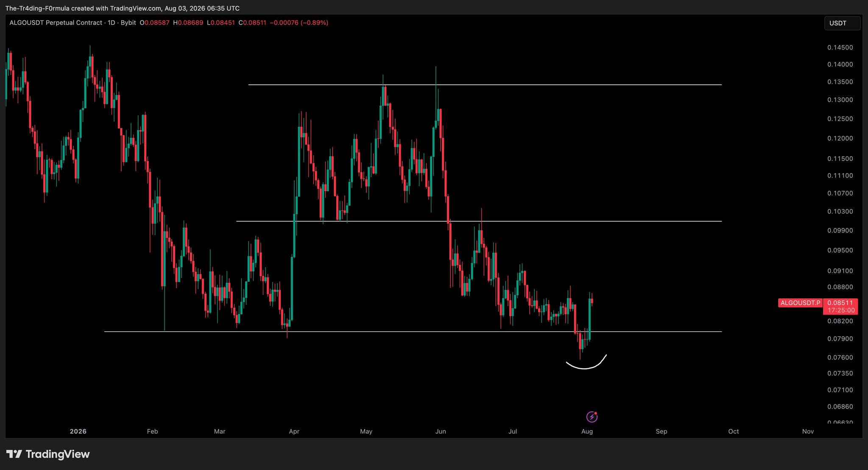Click the 0.07600 price axis label
The height and width of the screenshot is (470, 868).
click(840, 358)
